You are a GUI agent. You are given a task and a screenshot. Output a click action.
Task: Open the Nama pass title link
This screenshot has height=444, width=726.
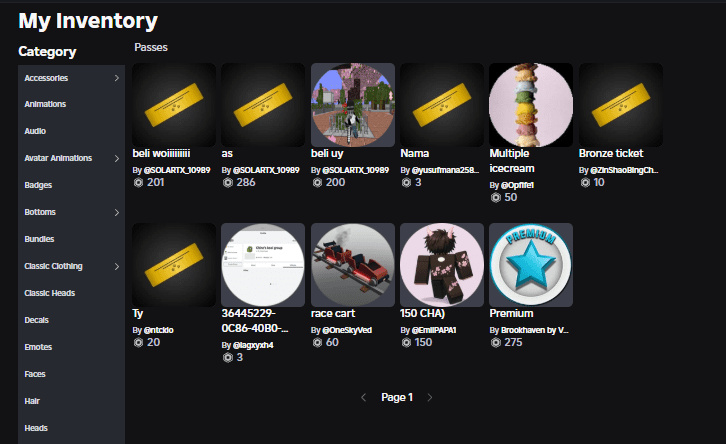[x=414, y=153]
